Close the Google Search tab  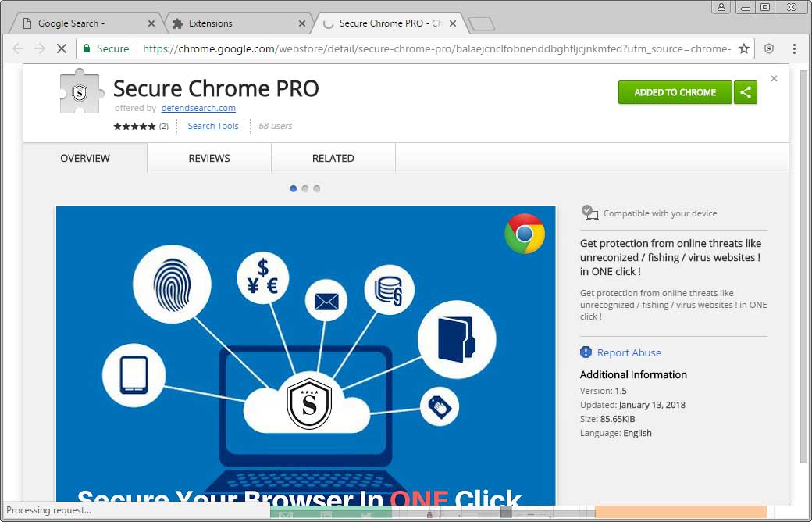[151, 23]
